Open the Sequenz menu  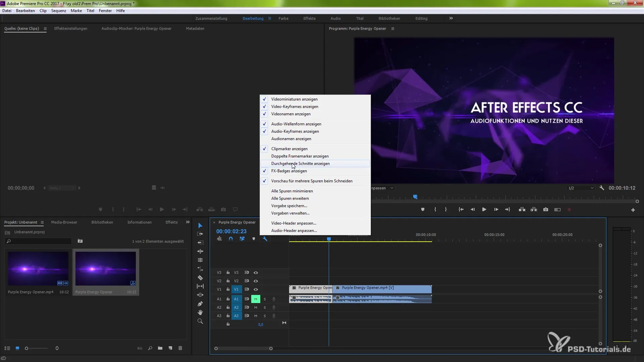tap(59, 11)
